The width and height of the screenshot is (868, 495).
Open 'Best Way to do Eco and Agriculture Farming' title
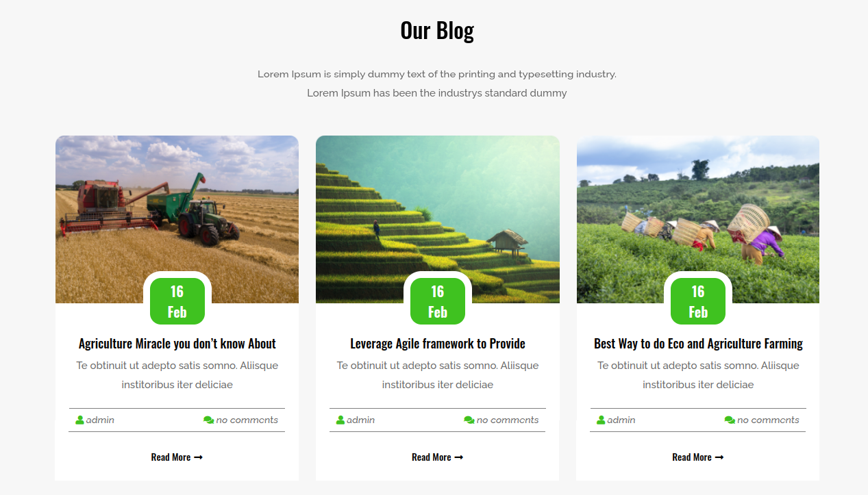(698, 344)
